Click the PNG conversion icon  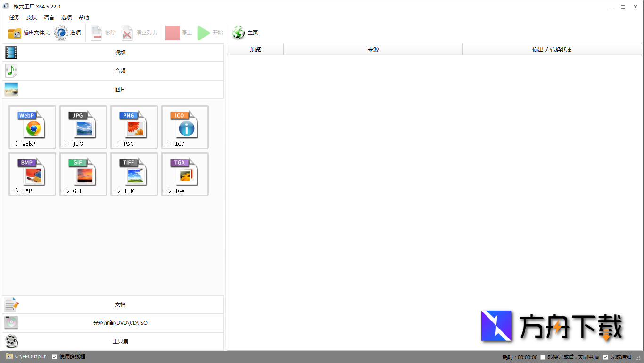(x=134, y=127)
